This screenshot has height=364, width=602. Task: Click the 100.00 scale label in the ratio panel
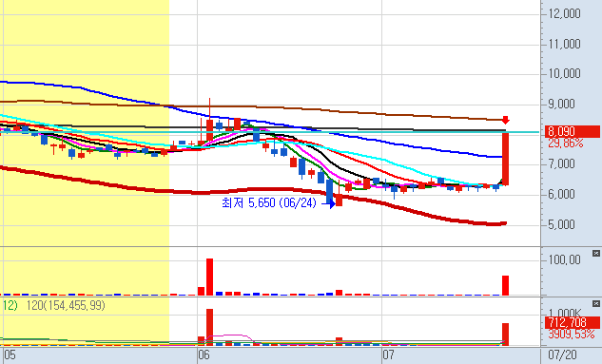[564, 259]
